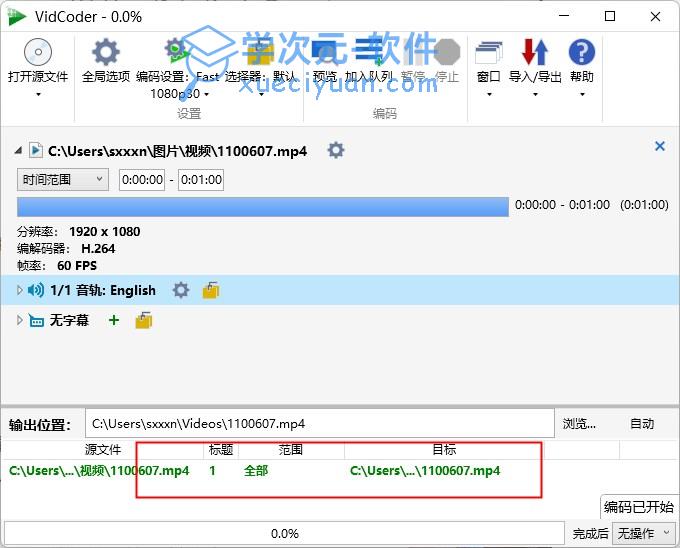Edit the start time 0:00:00 field

pos(142,179)
